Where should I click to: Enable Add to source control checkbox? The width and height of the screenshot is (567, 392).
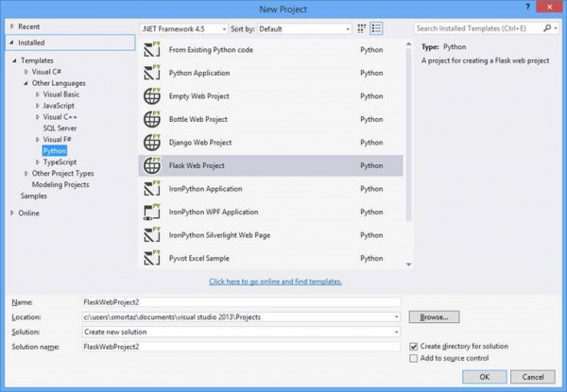point(413,358)
